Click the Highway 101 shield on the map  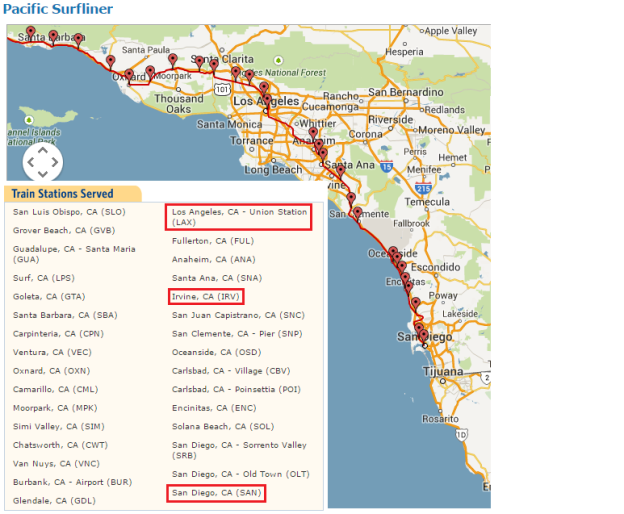tap(222, 89)
